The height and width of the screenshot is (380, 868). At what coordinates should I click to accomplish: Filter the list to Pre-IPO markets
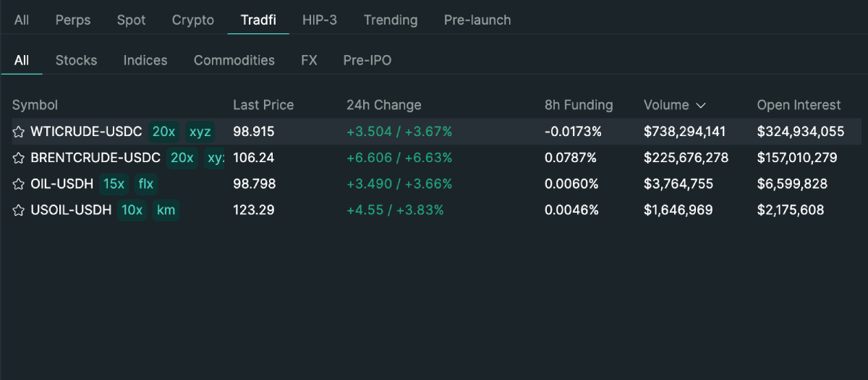(367, 60)
